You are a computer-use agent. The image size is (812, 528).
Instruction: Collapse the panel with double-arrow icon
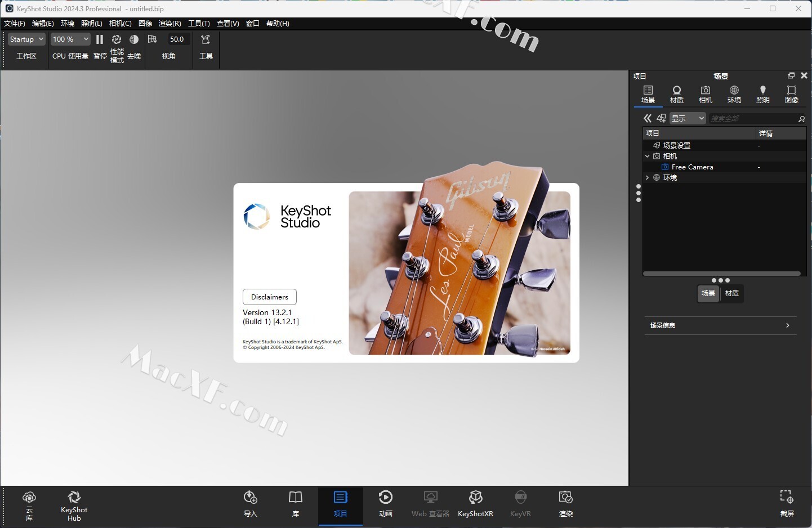coord(648,118)
